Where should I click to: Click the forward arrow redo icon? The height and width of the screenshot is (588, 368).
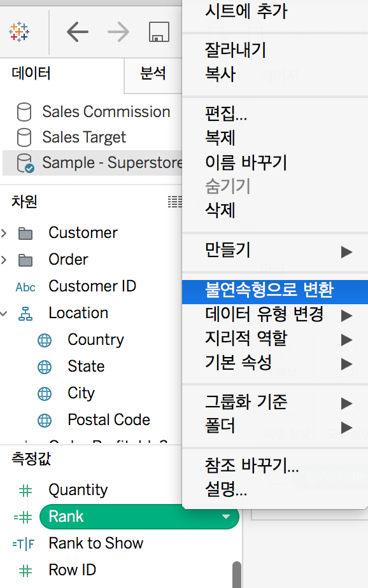pos(118,32)
